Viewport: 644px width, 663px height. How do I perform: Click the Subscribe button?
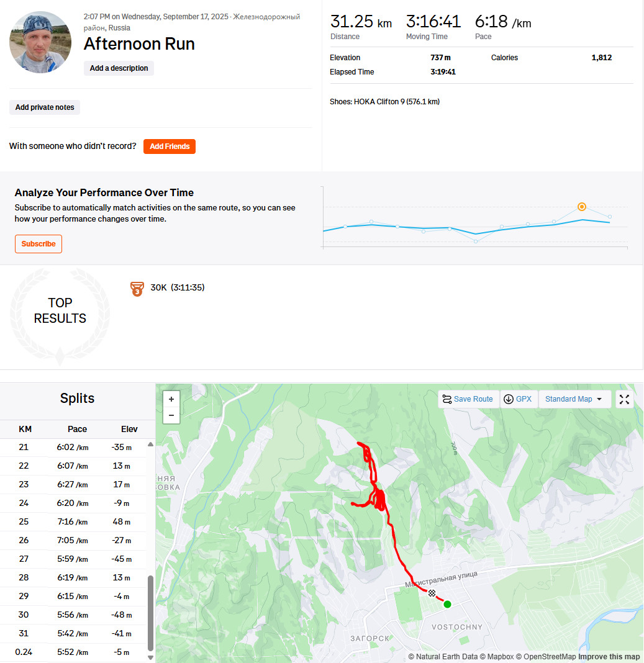[39, 244]
